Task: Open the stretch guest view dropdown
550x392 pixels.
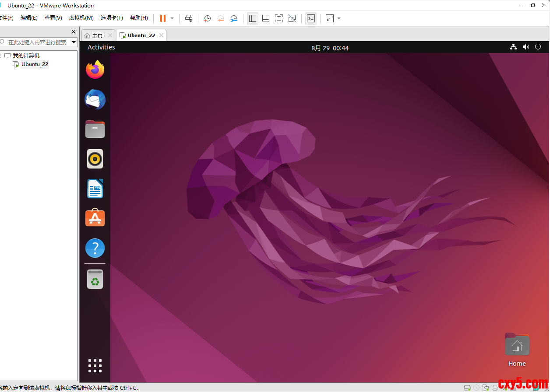Action: (x=339, y=18)
